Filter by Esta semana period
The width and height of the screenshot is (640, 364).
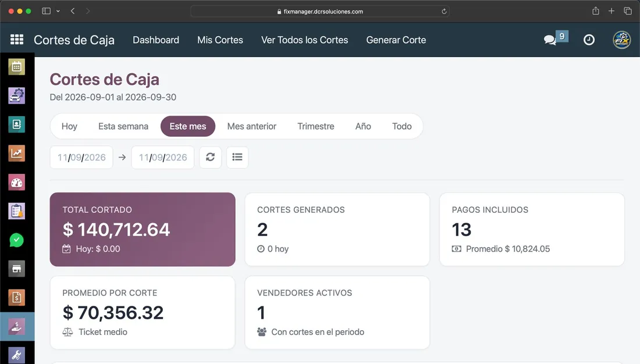pos(123,126)
